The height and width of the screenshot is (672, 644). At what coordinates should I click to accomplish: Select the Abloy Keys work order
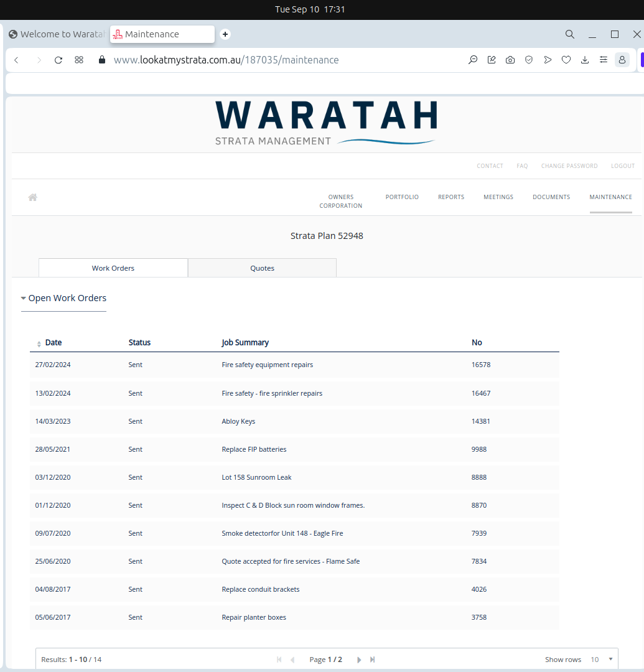tap(294, 421)
